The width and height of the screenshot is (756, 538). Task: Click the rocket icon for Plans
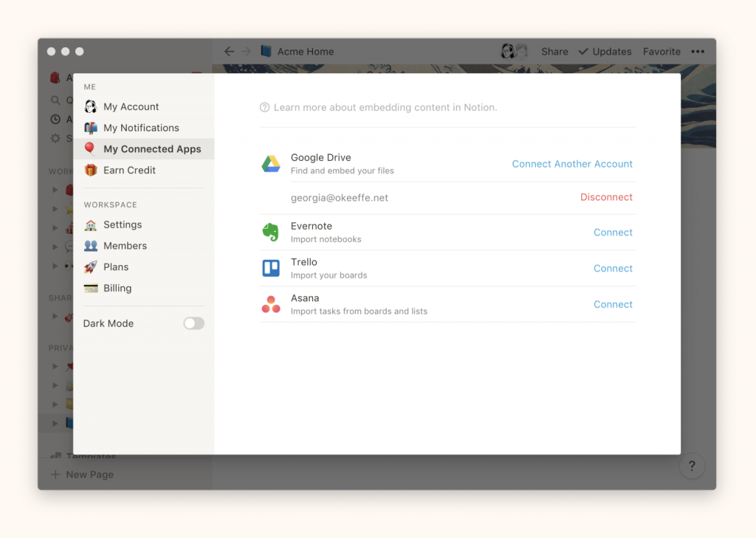(x=91, y=266)
